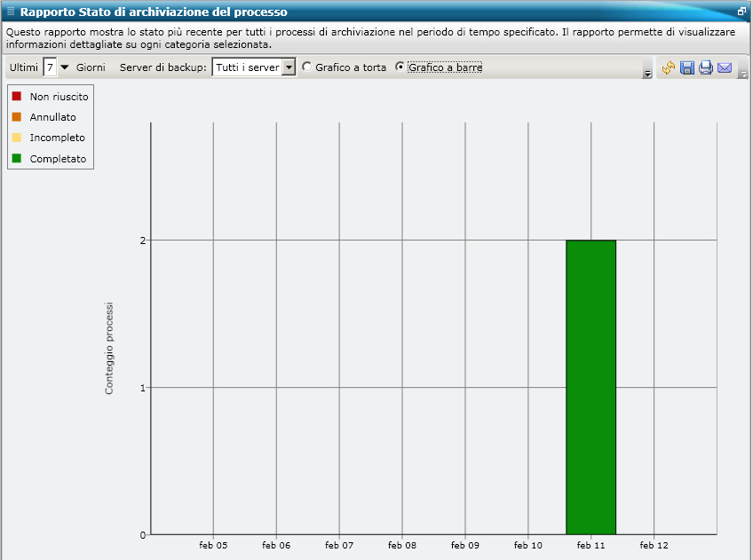
Task: Click the days number field showing 7
Action: (50, 67)
